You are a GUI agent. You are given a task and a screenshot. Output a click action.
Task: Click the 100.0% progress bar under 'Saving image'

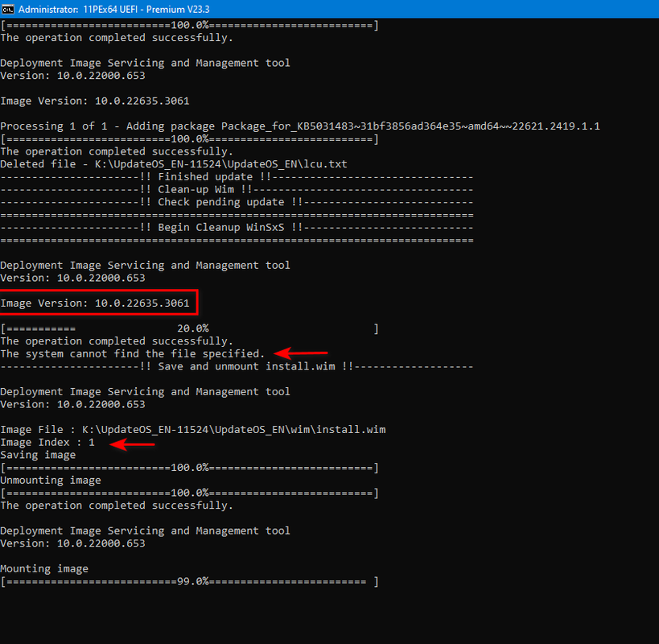[x=190, y=468]
